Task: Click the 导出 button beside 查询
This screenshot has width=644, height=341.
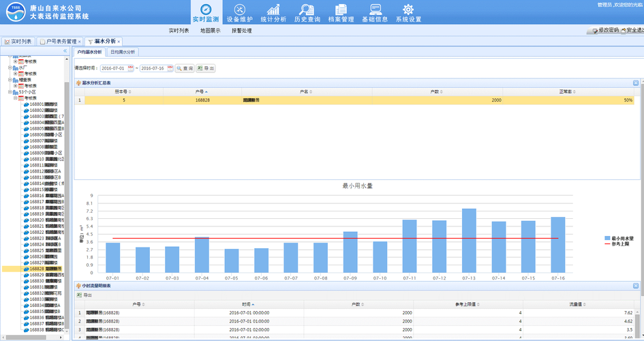Action: click(206, 68)
